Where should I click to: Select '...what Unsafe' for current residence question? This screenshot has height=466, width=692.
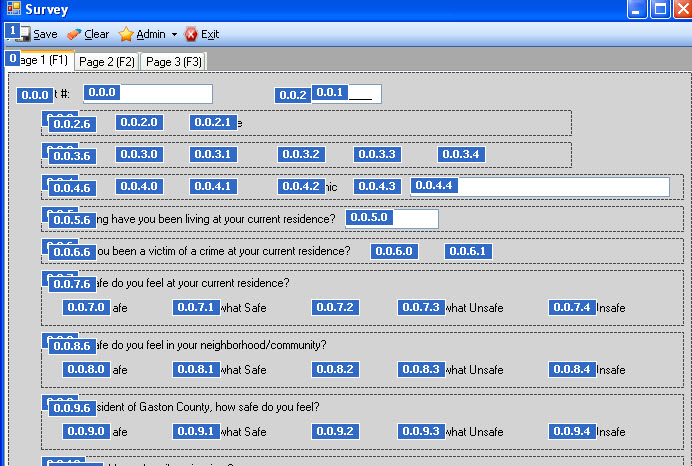(451, 308)
